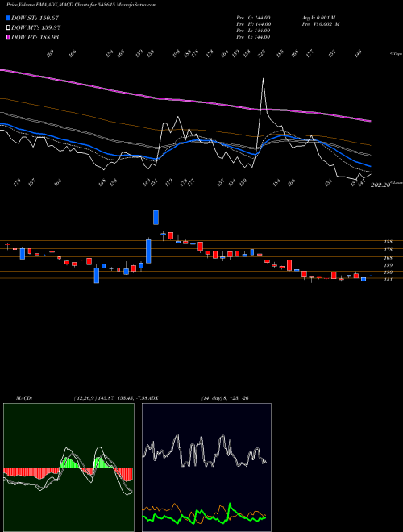This screenshot has width=403, height=532.
Task: Click the white DOW MT legend swatch
Action: pyautogui.click(x=9, y=28)
